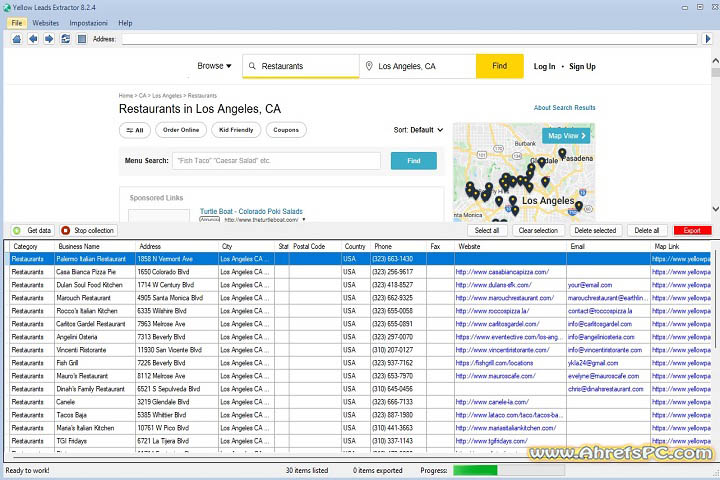Expand the Browse dropdown
The height and width of the screenshot is (480, 720).
[214, 66]
